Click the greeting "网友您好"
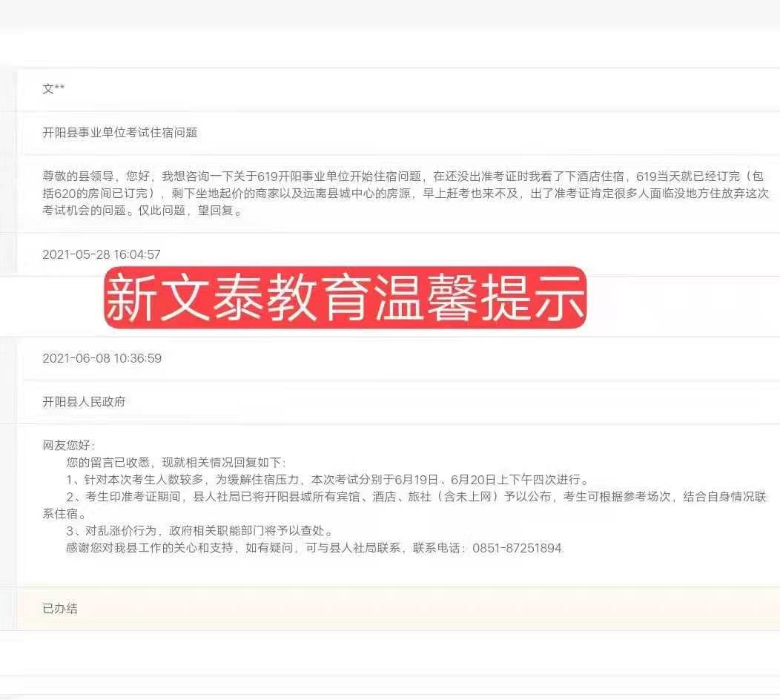This screenshot has width=780, height=700. 68,445
